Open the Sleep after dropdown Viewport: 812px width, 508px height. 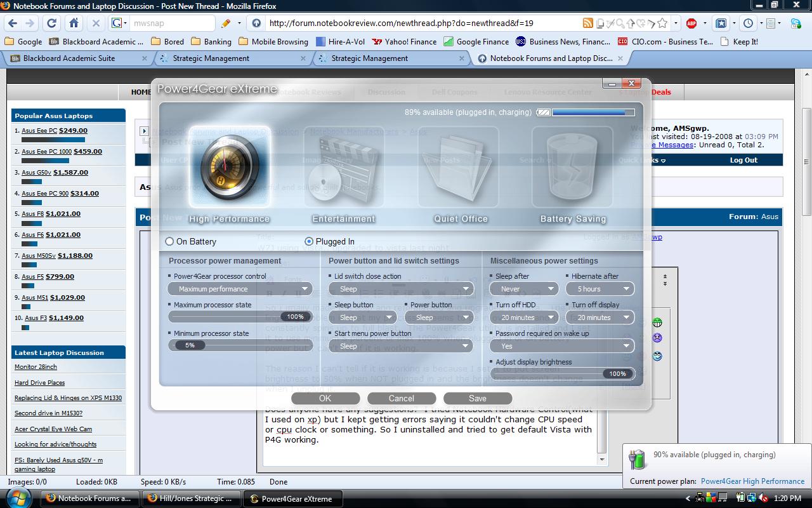tap(524, 289)
